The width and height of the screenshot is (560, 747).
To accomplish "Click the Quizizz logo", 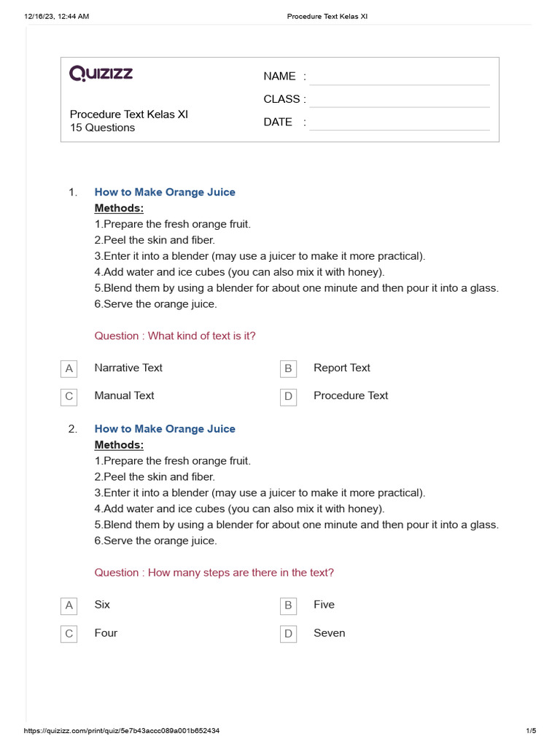I will pos(101,74).
